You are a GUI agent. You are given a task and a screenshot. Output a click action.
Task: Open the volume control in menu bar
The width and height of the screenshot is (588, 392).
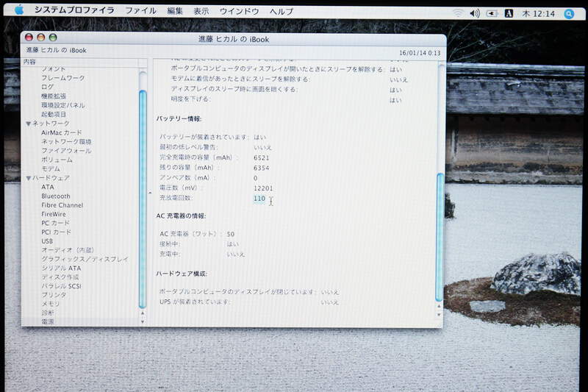point(475,13)
